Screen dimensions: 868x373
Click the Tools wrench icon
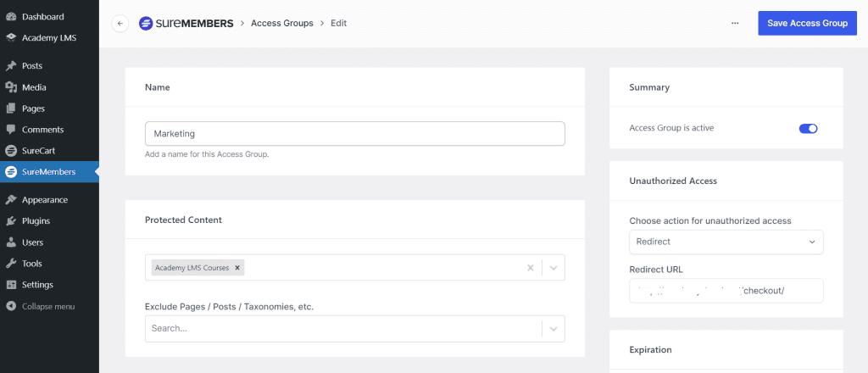pos(10,264)
